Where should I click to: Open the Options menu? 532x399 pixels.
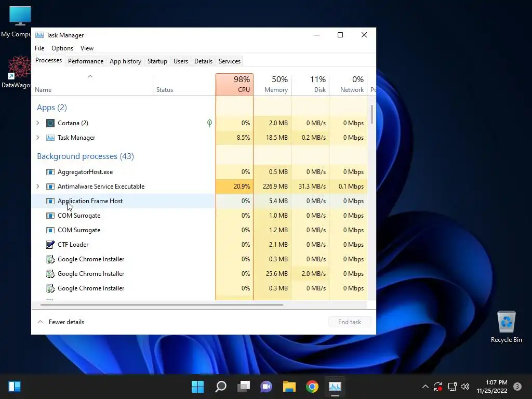(62, 48)
